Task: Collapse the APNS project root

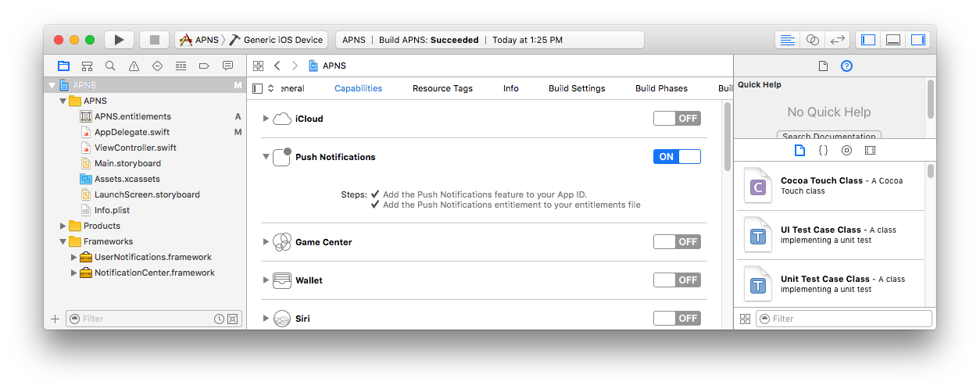Action: point(52,85)
